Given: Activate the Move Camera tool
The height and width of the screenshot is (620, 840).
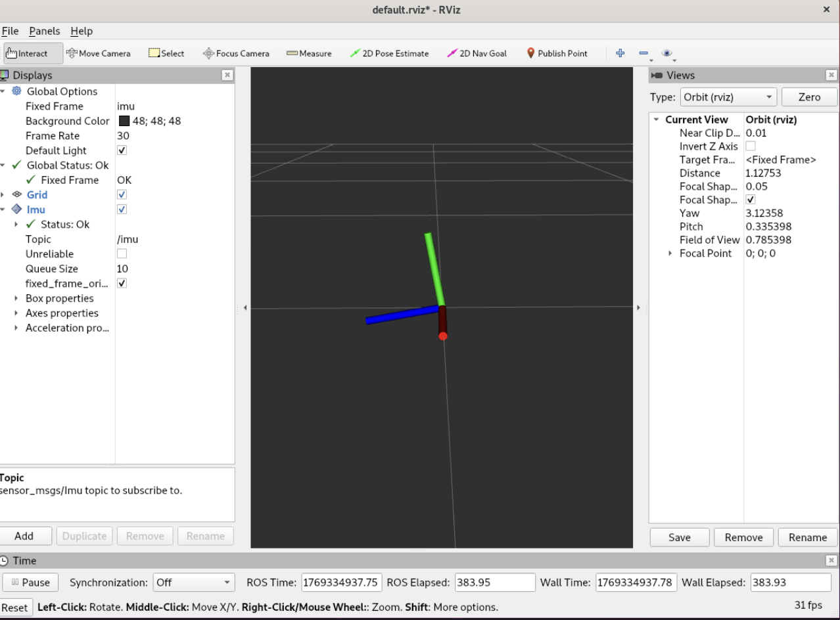Looking at the screenshot, I should click(99, 53).
